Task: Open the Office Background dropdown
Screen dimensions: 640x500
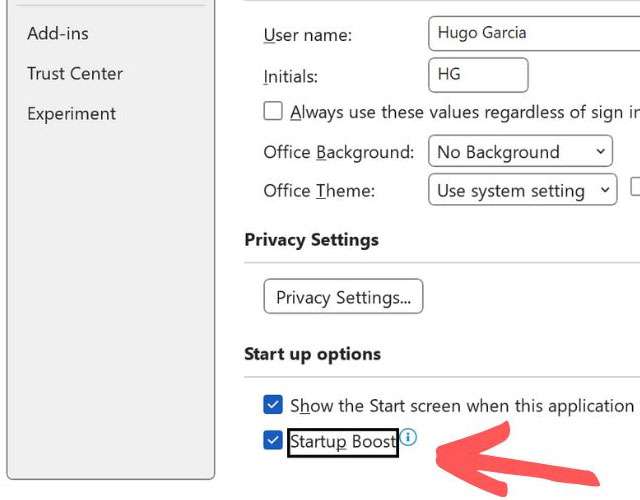Action: click(x=520, y=152)
